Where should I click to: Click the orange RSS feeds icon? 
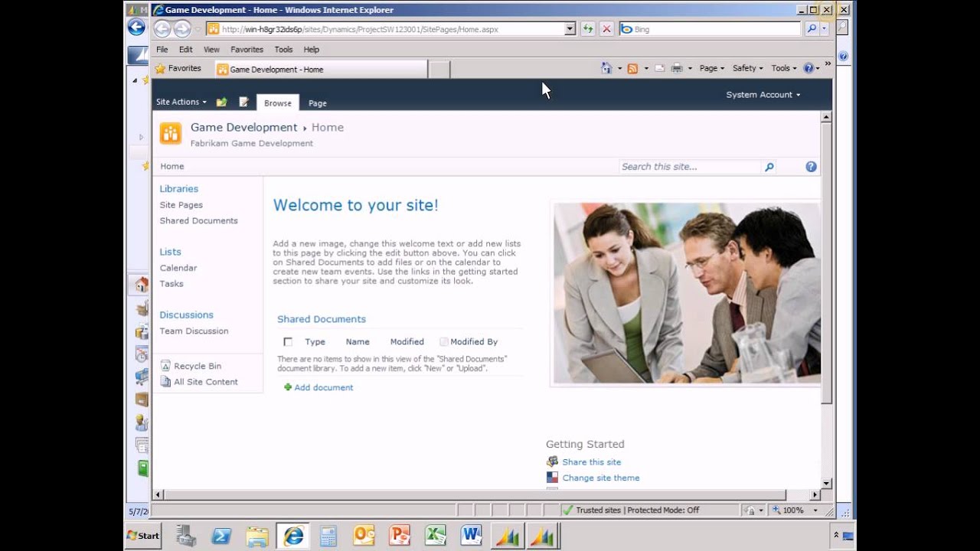click(x=632, y=68)
